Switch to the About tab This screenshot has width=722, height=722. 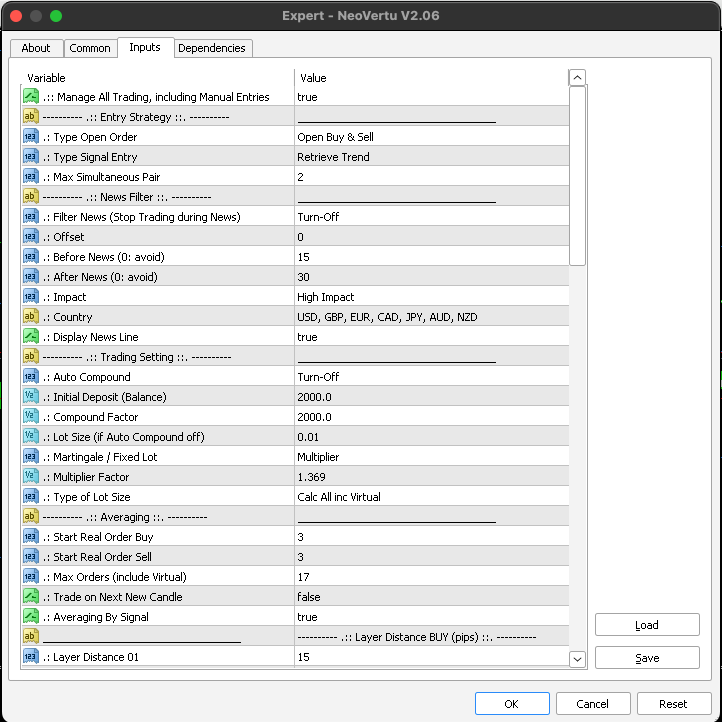click(x=36, y=48)
